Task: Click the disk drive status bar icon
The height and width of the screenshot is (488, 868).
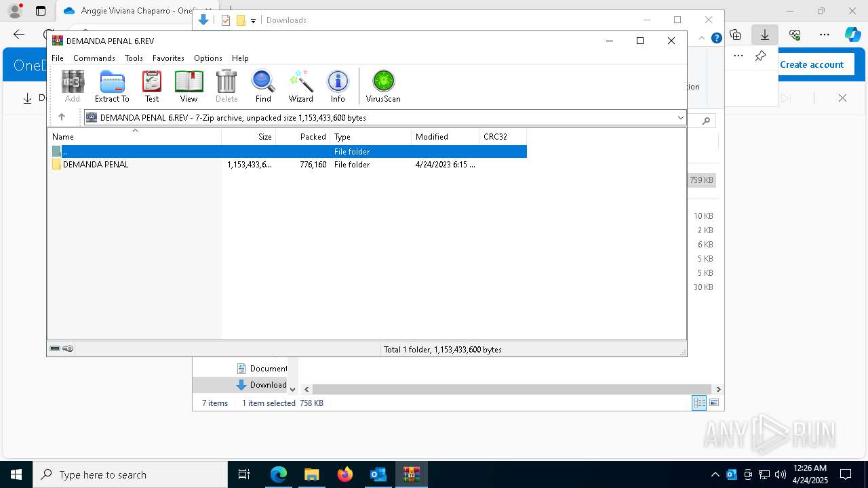Action: pyautogui.click(x=55, y=348)
